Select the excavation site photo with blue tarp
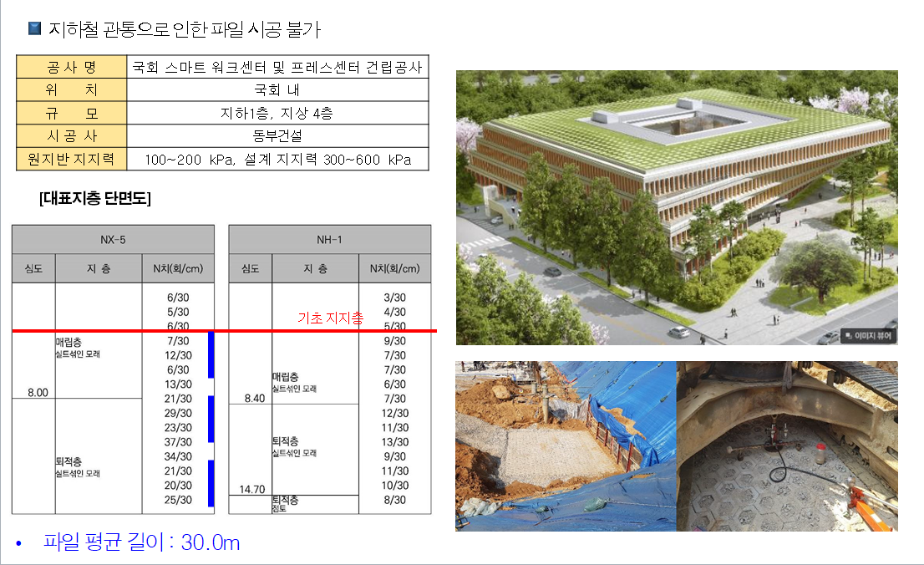 click(566, 445)
